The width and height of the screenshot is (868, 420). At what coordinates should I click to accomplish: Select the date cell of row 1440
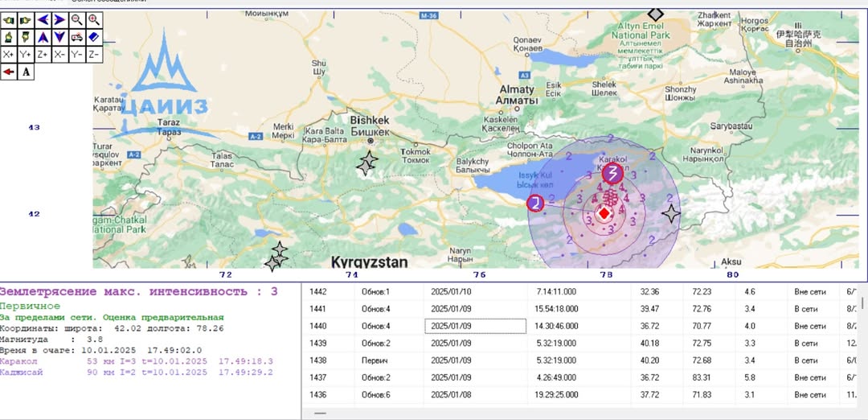click(x=475, y=326)
